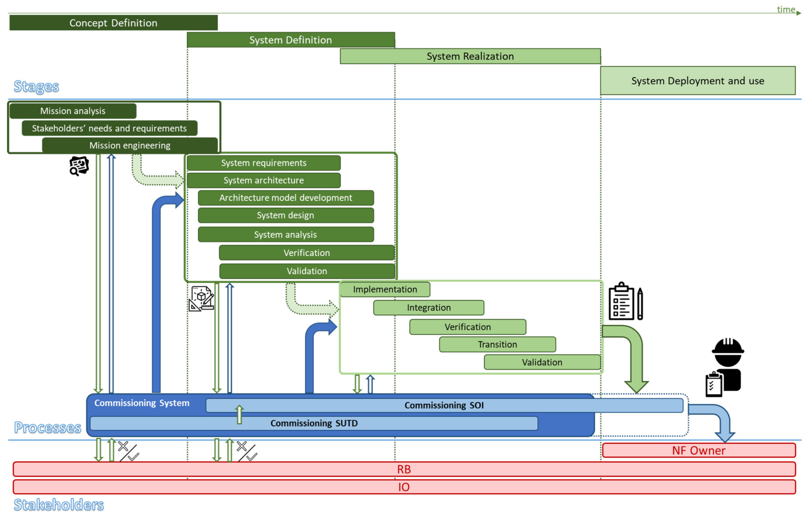The width and height of the screenshot is (812, 517).
Task: Click the time axis arrowhead
Action: (799, 13)
